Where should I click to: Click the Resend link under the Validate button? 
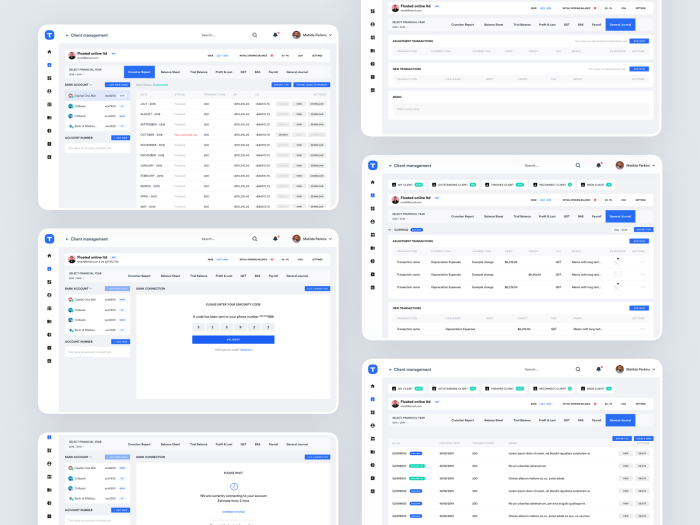[246, 350]
